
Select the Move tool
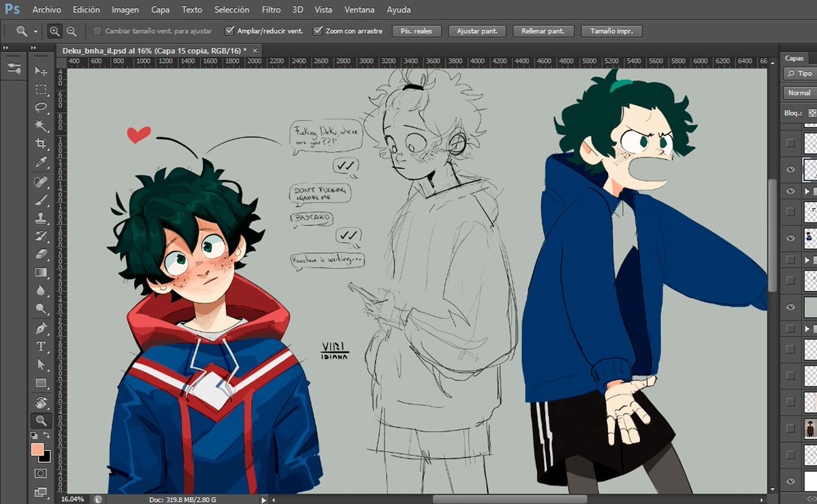(41, 71)
